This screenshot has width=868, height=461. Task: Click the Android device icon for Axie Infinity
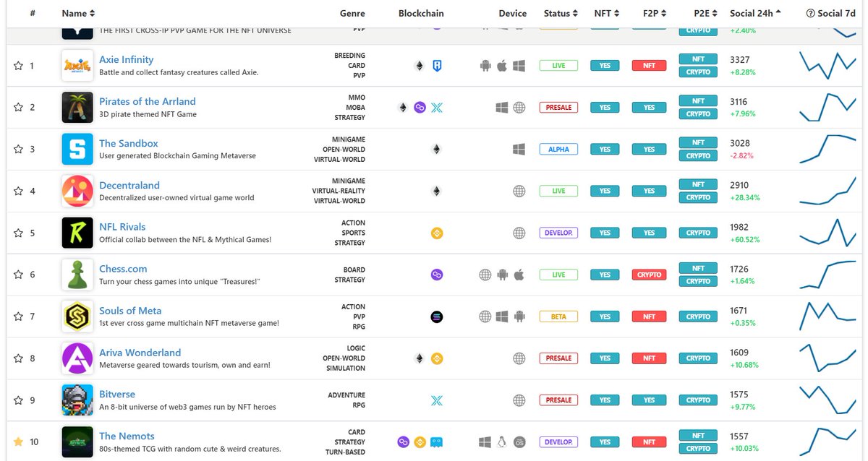coord(485,66)
